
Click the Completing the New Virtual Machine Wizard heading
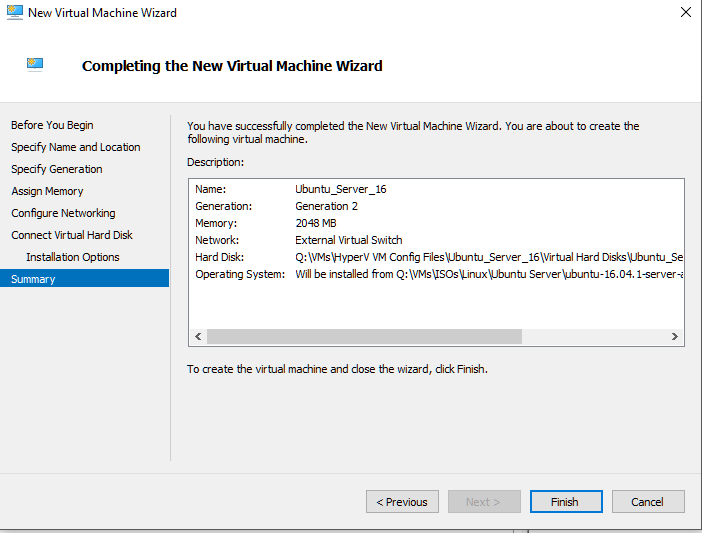point(232,66)
